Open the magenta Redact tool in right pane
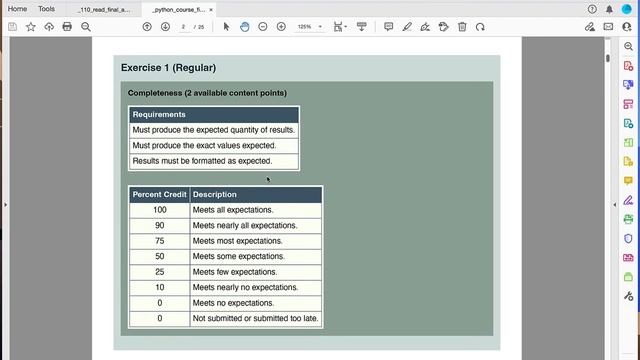The width and height of the screenshot is (640, 360). coord(628,258)
